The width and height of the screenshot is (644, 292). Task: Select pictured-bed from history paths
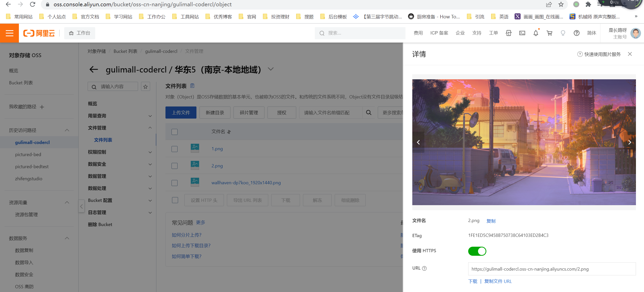[x=28, y=155]
